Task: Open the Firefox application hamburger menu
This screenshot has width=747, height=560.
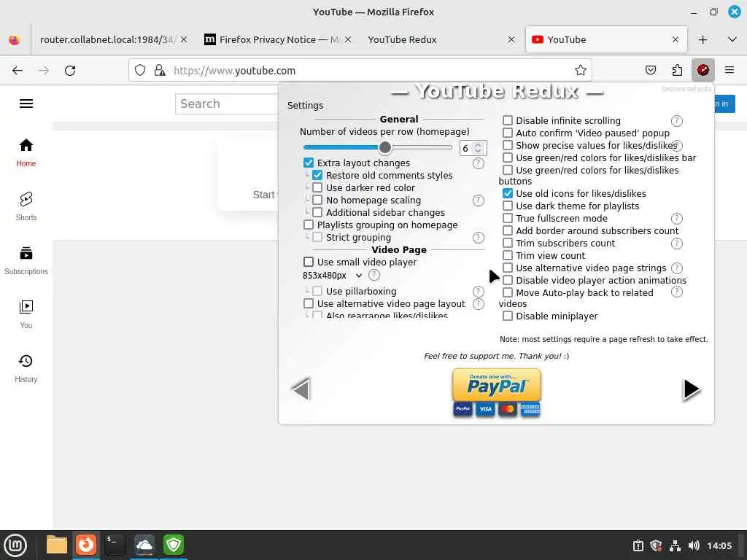Action: coord(729,71)
